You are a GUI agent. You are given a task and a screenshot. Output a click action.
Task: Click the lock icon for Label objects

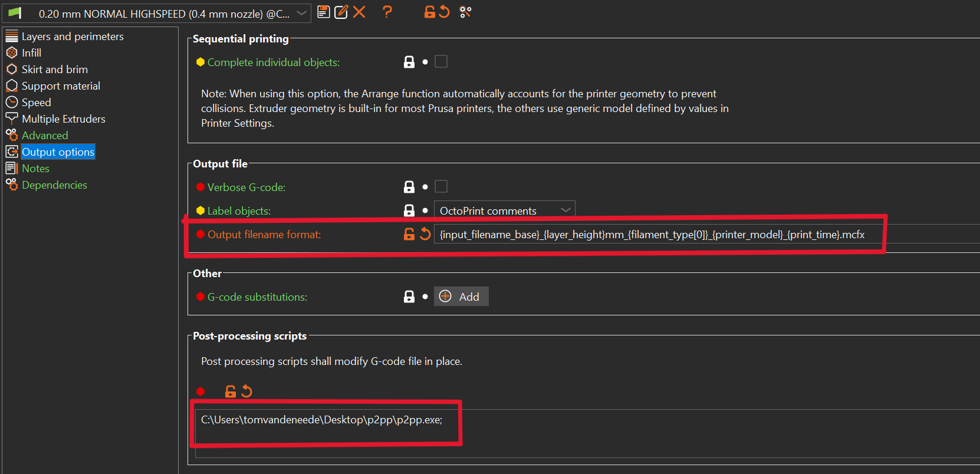409,210
